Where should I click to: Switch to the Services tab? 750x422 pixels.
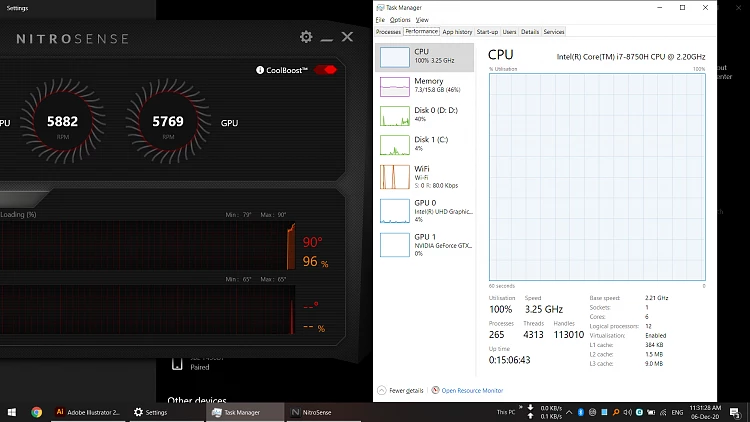coord(553,32)
